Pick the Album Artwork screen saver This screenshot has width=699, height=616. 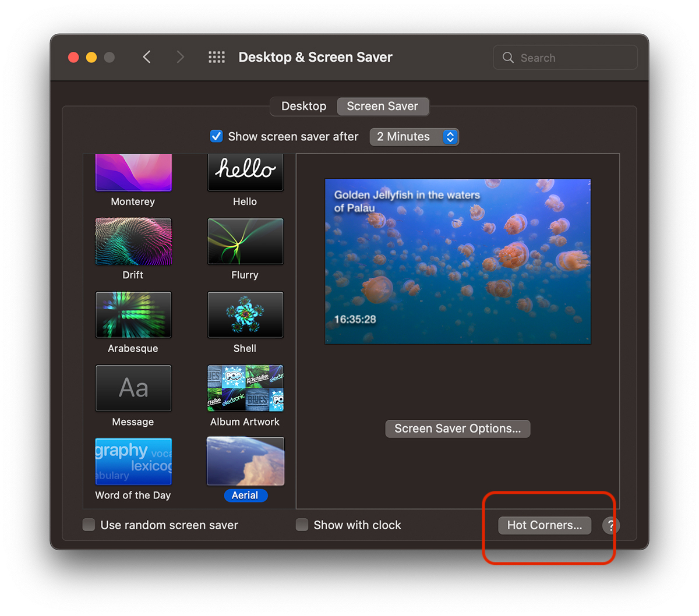pos(245,388)
